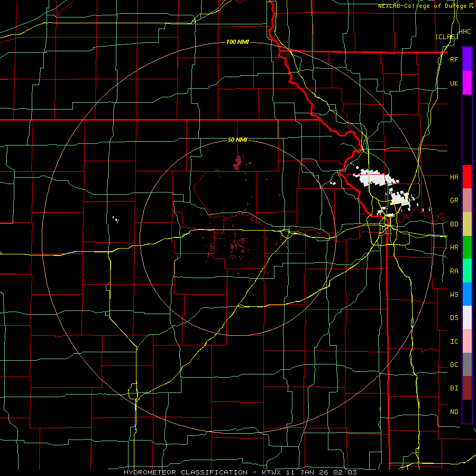The image size is (476, 476).
Task: Click the WS legend label
Action: tap(454, 294)
